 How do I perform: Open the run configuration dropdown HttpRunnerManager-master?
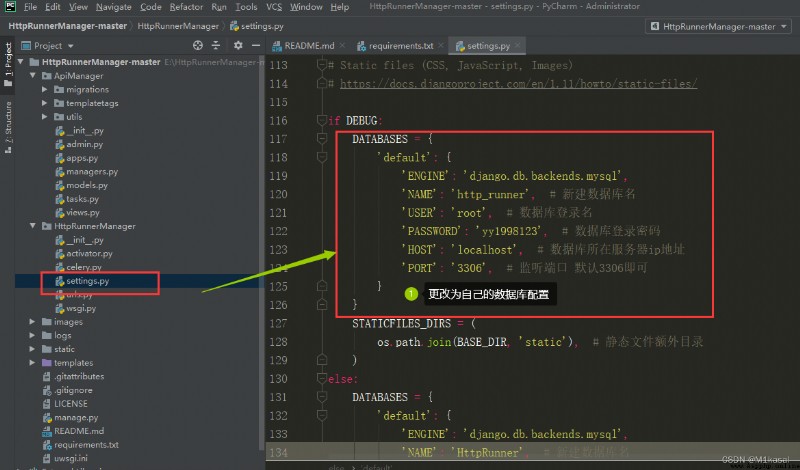719,27
